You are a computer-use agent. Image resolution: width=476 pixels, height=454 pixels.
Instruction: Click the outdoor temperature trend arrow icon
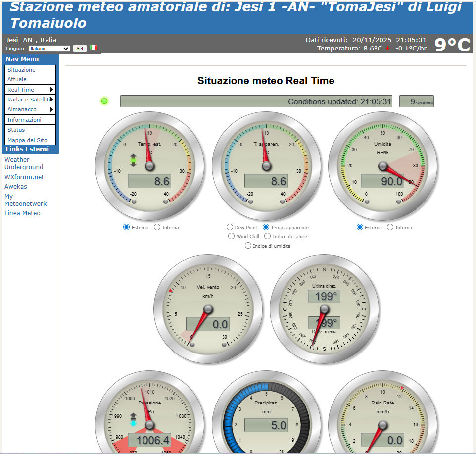(133, 160)
